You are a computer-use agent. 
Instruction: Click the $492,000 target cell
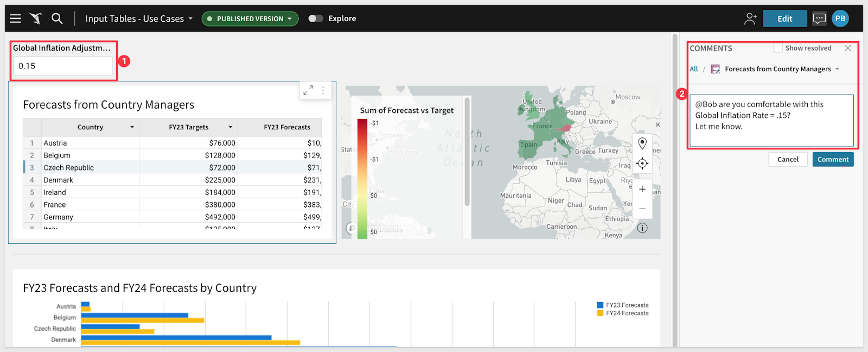(x=189, y=217)
